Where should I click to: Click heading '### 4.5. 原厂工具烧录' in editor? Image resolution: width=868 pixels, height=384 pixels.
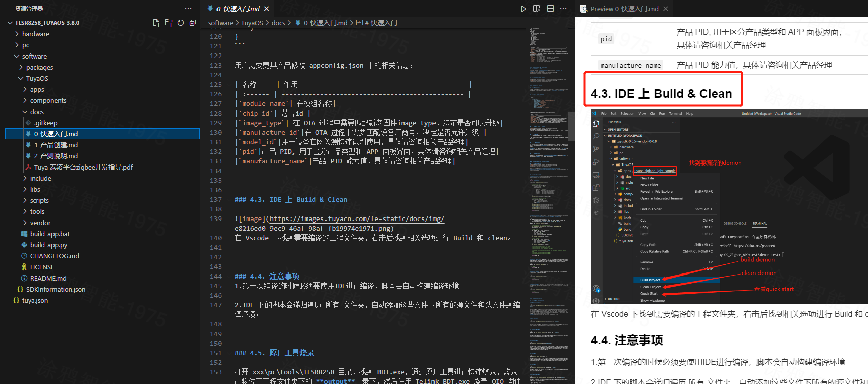(x=275, y=353)
